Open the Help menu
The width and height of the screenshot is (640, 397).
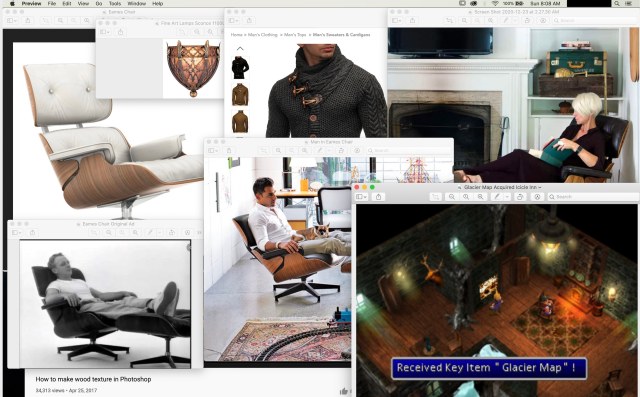point(158,3)
